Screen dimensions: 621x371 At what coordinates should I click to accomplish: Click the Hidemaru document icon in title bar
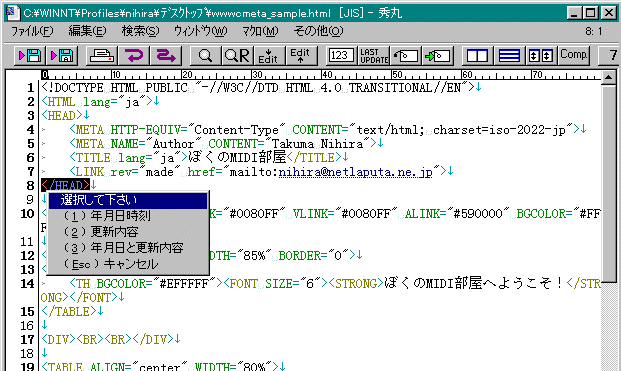[x=13, y=13]
